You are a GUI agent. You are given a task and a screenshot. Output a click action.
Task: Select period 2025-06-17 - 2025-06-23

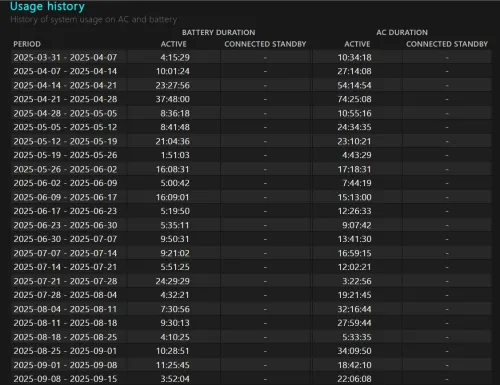65,211
